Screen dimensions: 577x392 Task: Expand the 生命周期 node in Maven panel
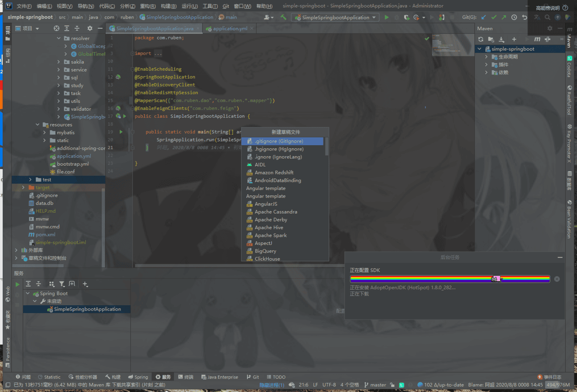486,57
